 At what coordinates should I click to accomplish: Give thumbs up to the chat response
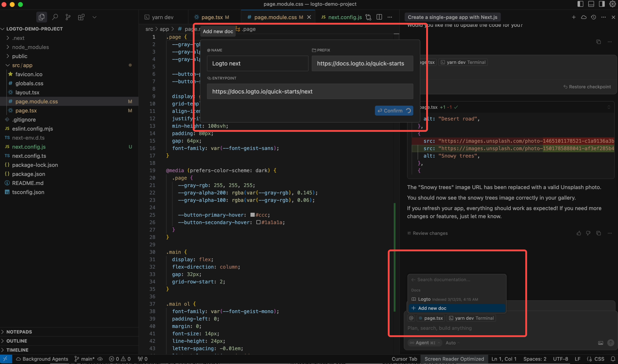579,233
